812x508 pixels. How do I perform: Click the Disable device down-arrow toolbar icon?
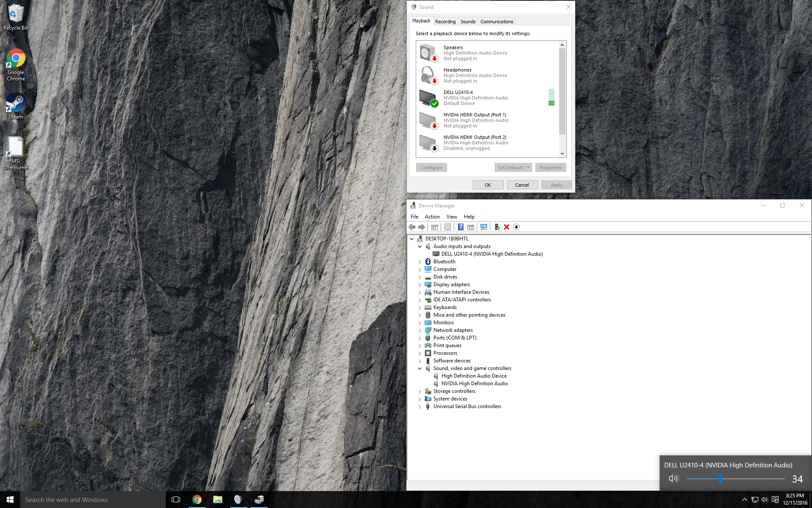point(516,227)
